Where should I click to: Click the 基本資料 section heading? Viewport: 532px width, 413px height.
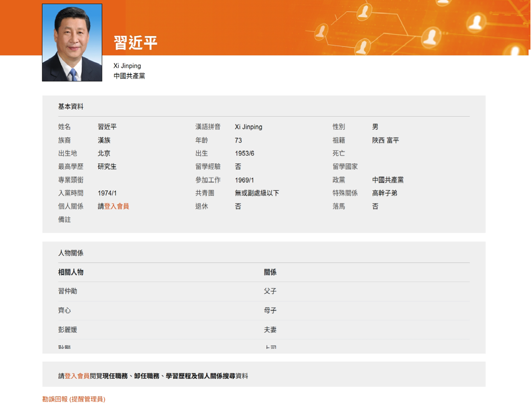71,106
